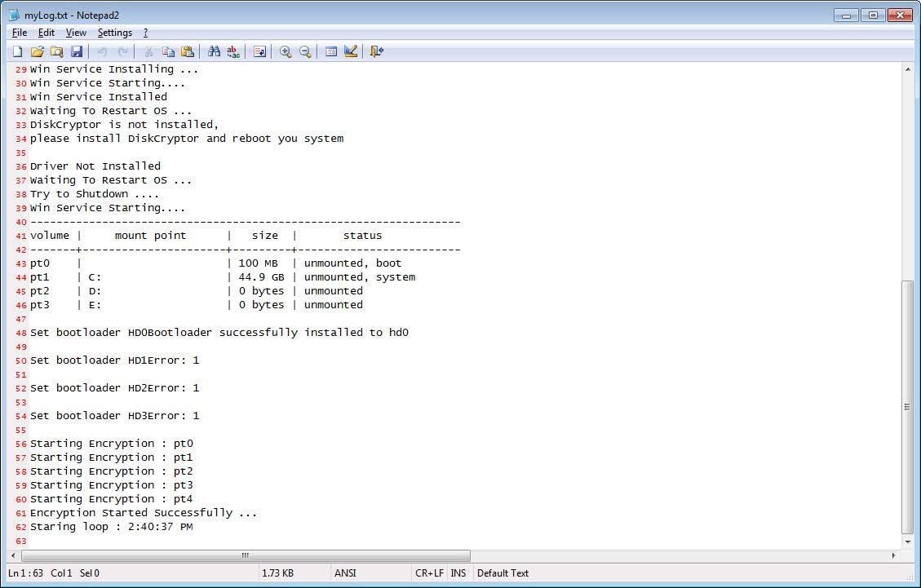Open the scheme selection icon
This screenshot has width=921, height=588.
[330, 51]
